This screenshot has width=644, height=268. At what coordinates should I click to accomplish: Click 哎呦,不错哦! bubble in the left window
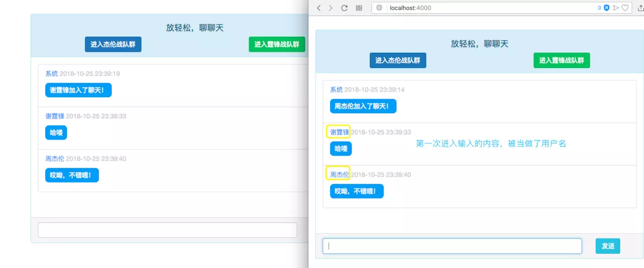72,175
